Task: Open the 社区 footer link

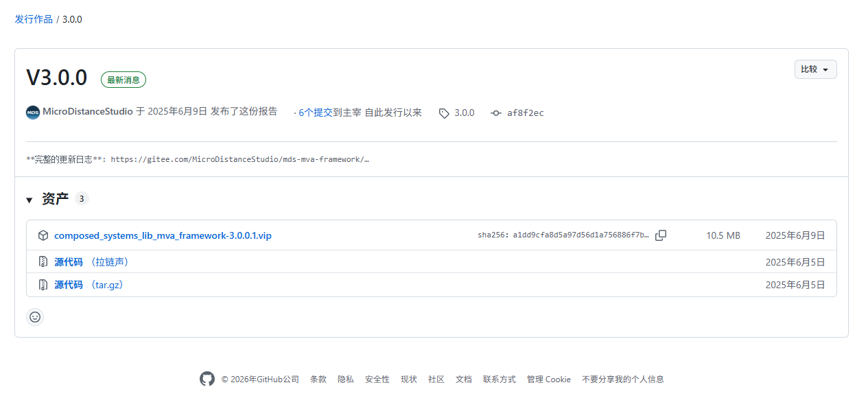Action: [x=436, y=379]
